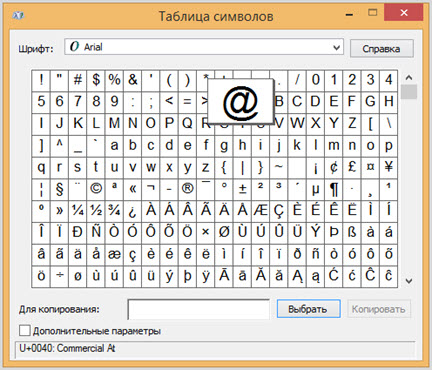This screenshot has height=370, width=432.
Task: Select the backslash character cell
Action: point(389,123)
